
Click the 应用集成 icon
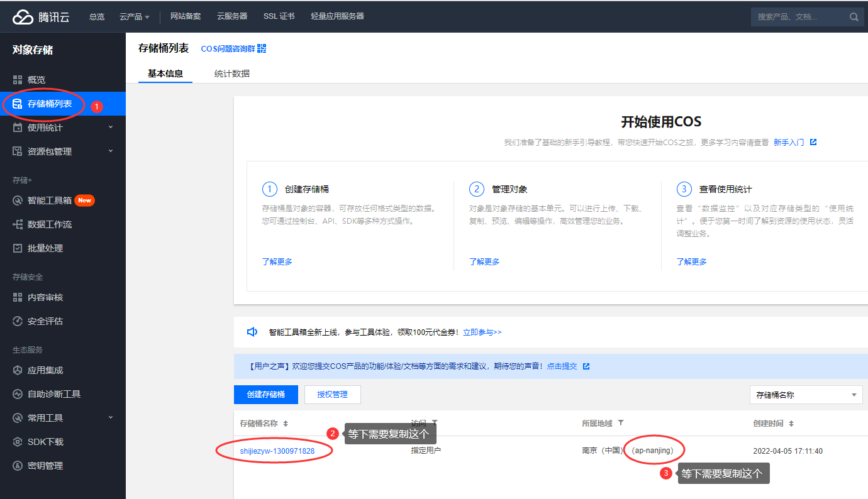(x=18, y=370)
